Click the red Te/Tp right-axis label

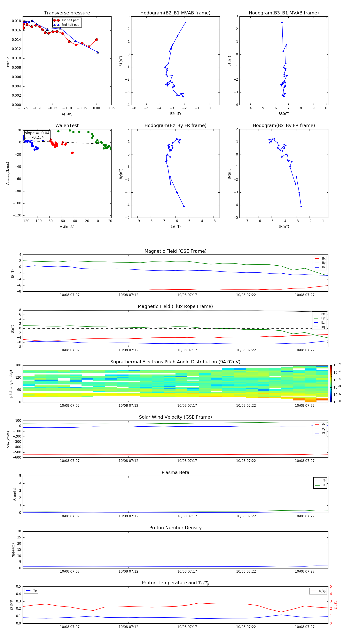[x=336, y=605]
